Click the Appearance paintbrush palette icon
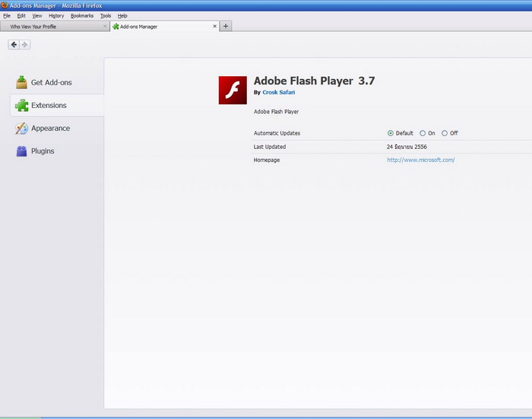The image size is (532, 419). tap(21, 129)
